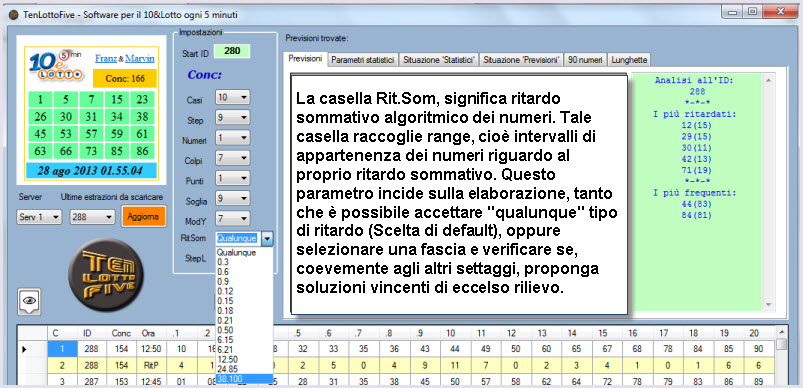This screenshot has width=803, height=388.
Task: Select Qualunque in the RitSom list
Action: [244, 252]
